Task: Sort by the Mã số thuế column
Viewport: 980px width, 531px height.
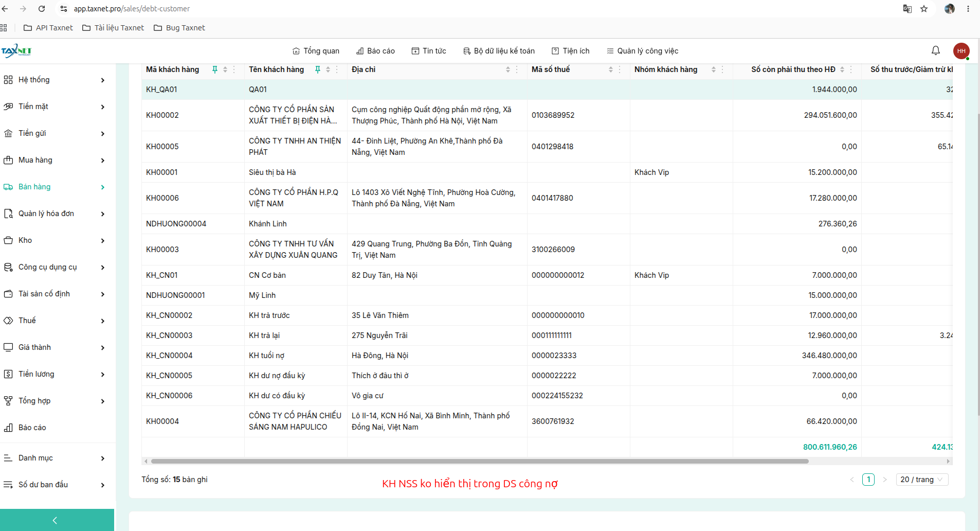Action: [x=611, y=69]
